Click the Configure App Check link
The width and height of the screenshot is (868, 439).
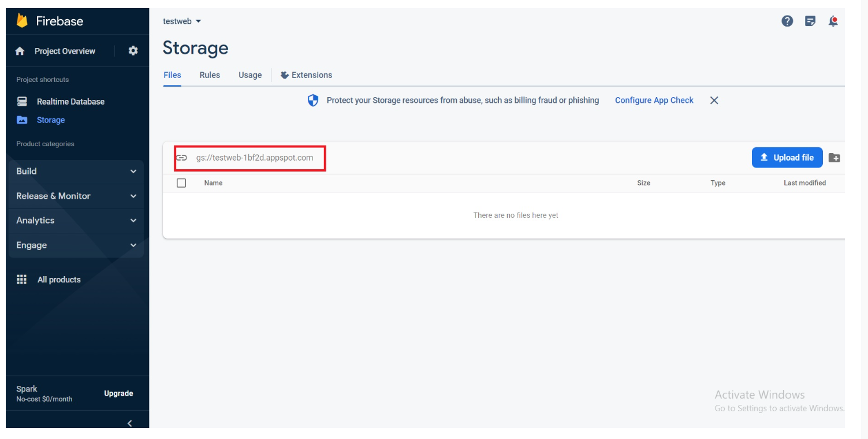click(654, 101)
